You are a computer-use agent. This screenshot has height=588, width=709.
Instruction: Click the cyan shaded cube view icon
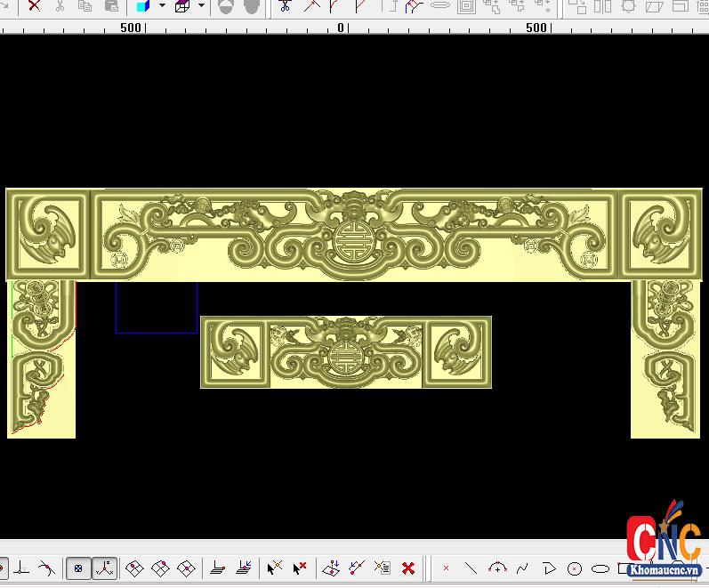(143, 5)
